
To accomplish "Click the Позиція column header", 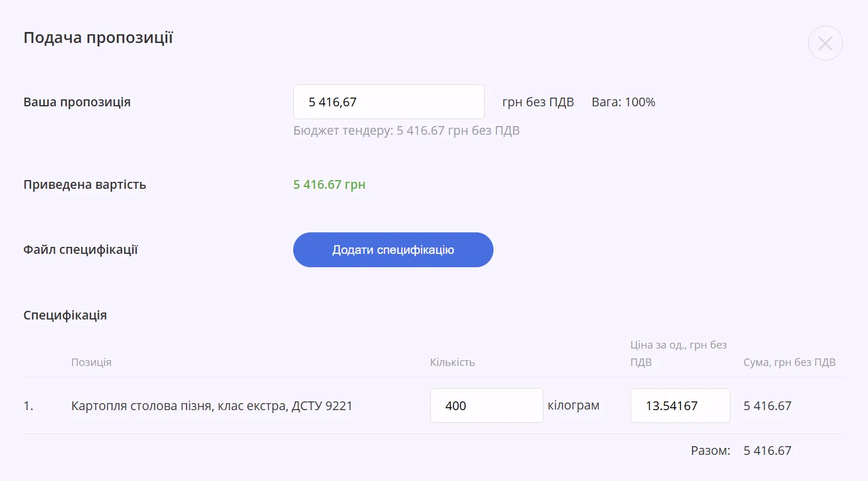I will 91,362.
